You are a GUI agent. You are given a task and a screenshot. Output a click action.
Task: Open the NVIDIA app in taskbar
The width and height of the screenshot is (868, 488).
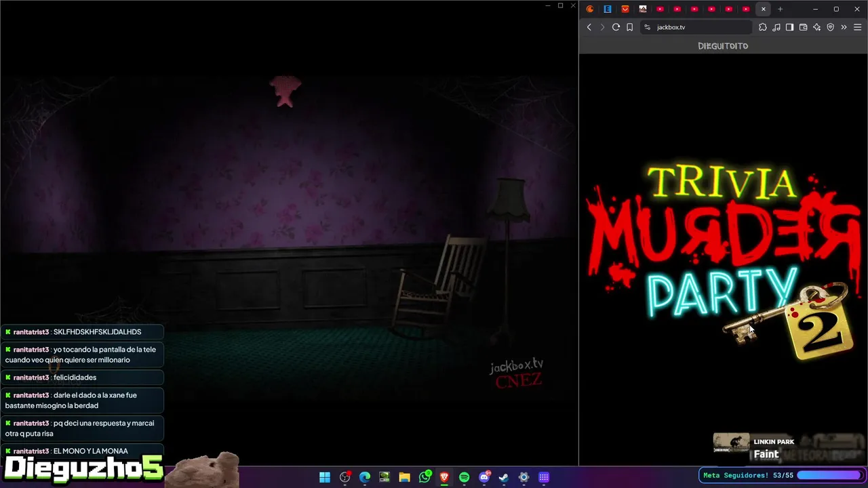coord(384,477)
